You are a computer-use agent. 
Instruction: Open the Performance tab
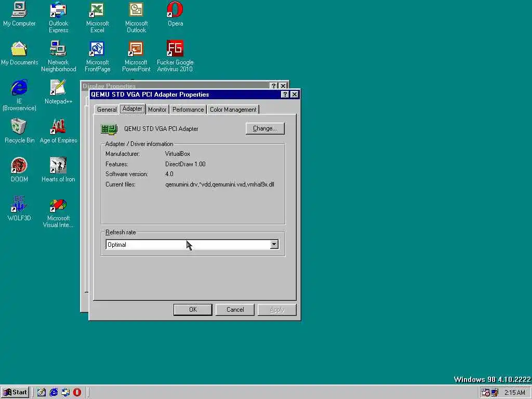coord(188,110)
